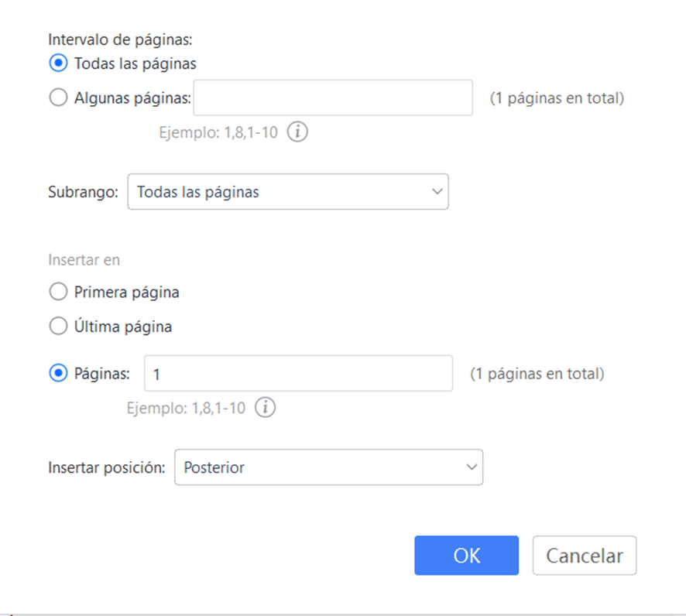
Task: Click the Subrango label text
Action: point(84,192)
